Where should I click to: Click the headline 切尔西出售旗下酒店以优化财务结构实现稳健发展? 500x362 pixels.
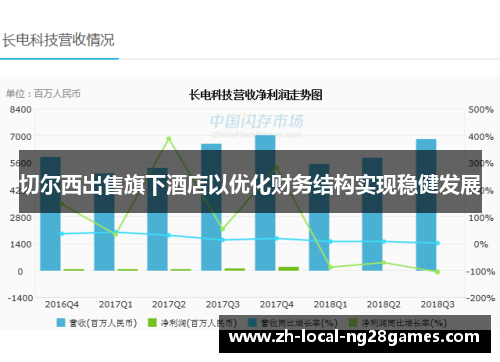click(250, 184)
